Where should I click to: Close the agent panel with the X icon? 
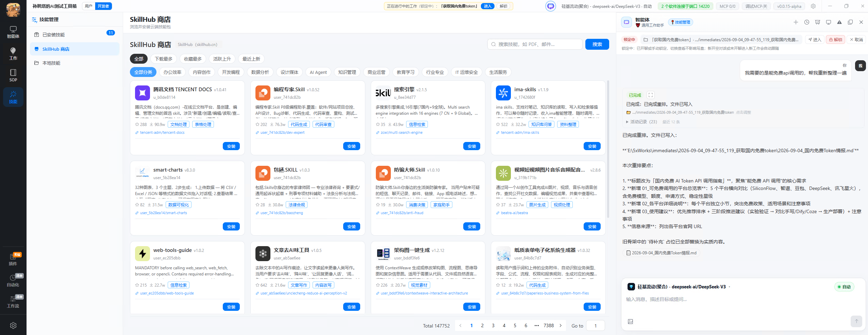[861, 22]
